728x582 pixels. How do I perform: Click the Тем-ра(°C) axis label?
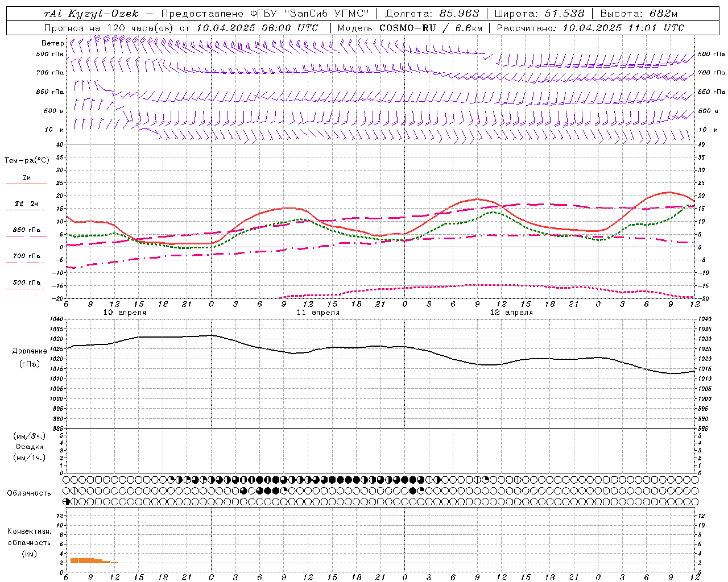pyautogui.click(x=27, y=161)
